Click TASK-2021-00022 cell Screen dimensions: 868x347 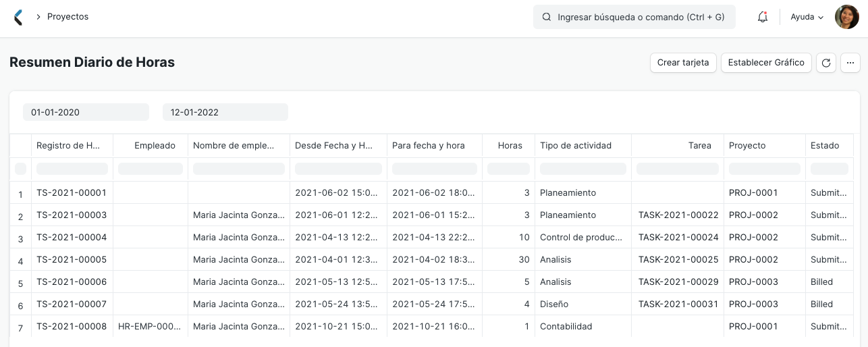click(678, 215)
